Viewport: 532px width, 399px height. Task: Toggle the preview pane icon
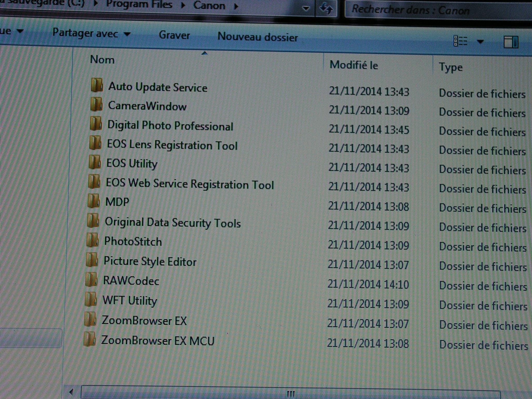(x=510, y=42)
